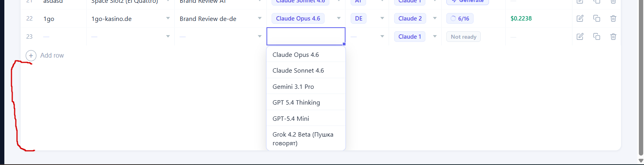This screenshot has width=644, height=165.
Task: Click the 6/16 progress spinner badge
Action: [x=460, y=19]
